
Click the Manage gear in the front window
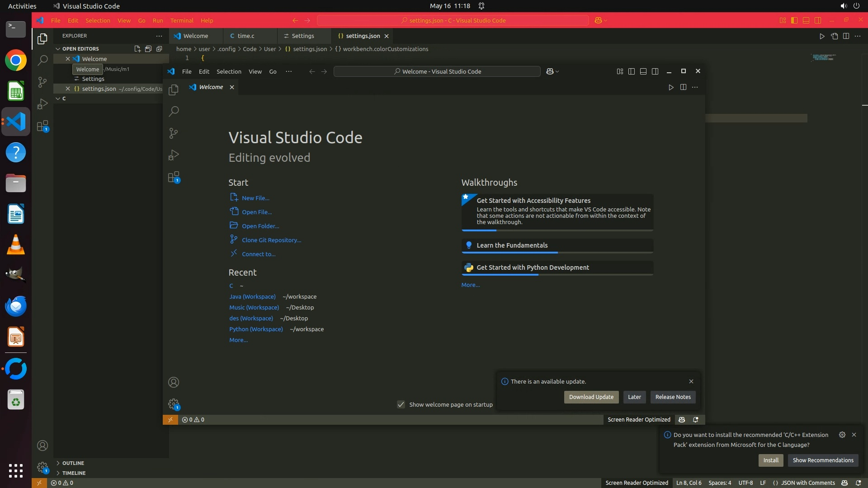point(174,404)
